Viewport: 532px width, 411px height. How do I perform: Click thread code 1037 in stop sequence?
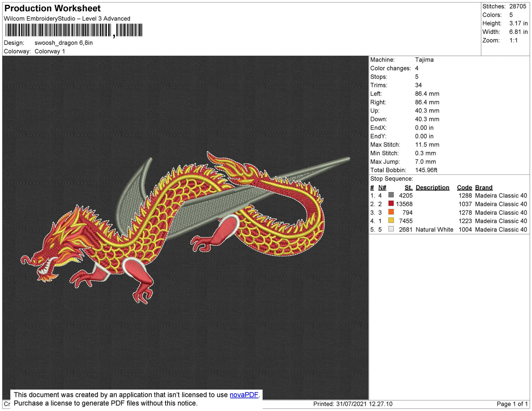465,204
